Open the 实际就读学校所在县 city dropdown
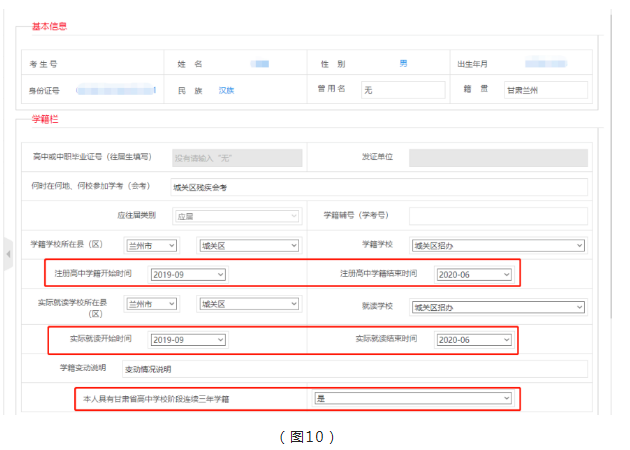Viewport: 630px width, 450px height. [x=151, y=304]
